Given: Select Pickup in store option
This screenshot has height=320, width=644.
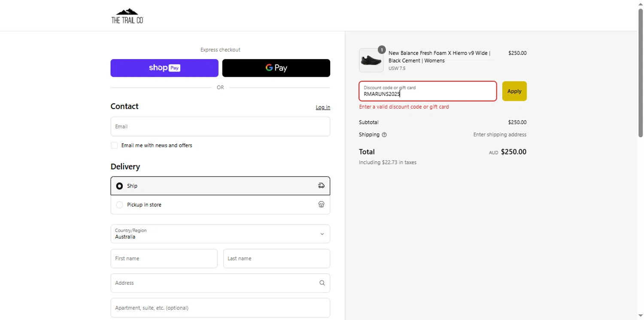Looking at the screenshot, I should (220, 205).
